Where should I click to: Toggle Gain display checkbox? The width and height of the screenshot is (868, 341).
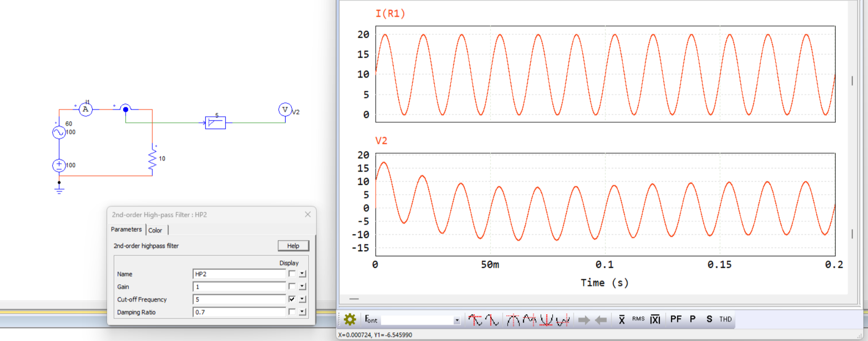(292, 286)
